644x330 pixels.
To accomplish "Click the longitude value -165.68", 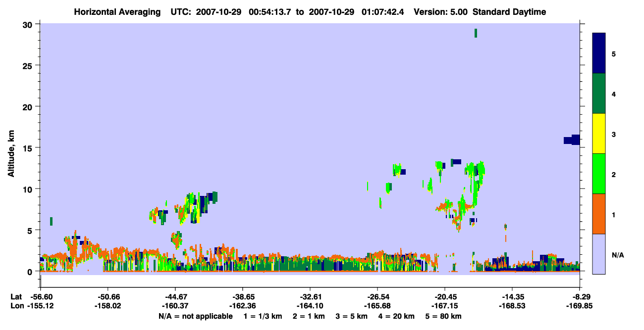I will click(377, 306).
